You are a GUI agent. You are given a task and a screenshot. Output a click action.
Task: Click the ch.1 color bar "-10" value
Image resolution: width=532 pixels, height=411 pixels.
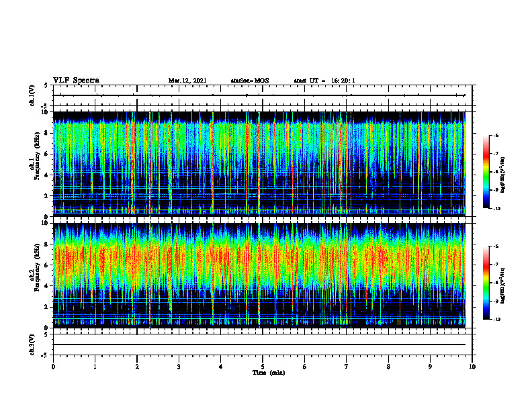point(496,209)
